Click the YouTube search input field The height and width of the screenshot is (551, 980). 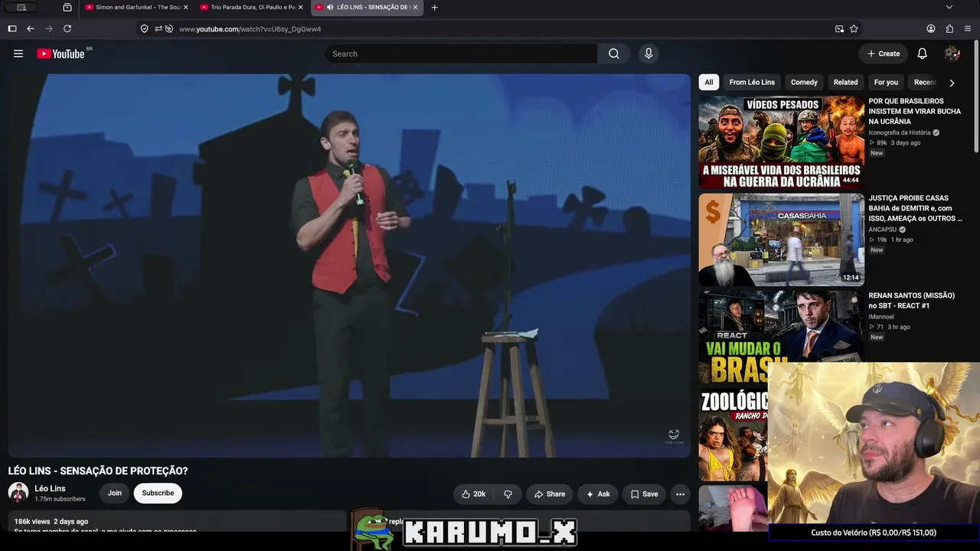click(x=462, y=54)
